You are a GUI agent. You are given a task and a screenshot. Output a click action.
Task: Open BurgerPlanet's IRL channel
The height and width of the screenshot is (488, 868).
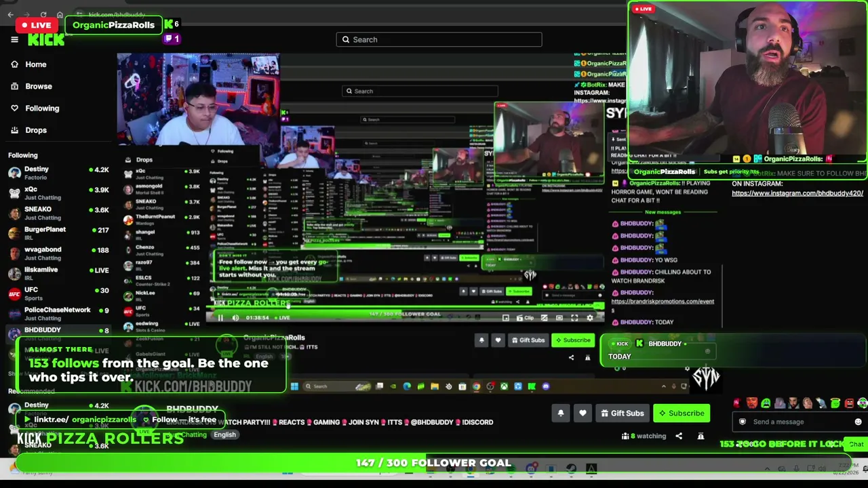coord(58,233)
